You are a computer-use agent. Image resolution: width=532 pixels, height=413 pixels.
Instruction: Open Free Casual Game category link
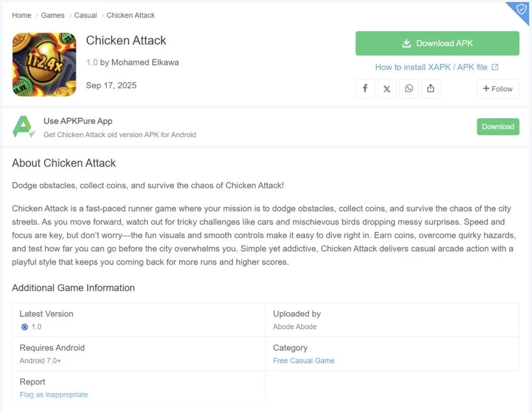304,360
